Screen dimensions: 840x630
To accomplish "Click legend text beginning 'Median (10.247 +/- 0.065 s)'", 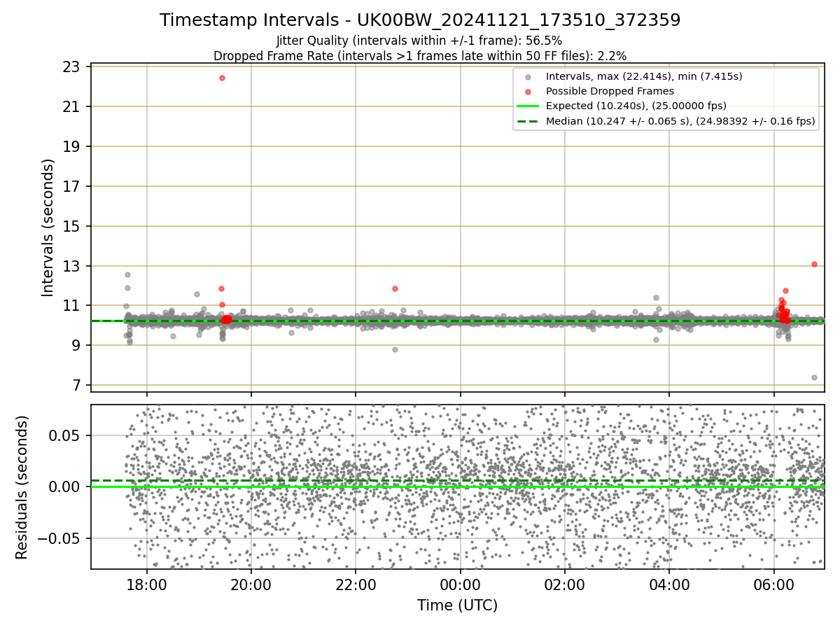I will click(x=680, y=121).
